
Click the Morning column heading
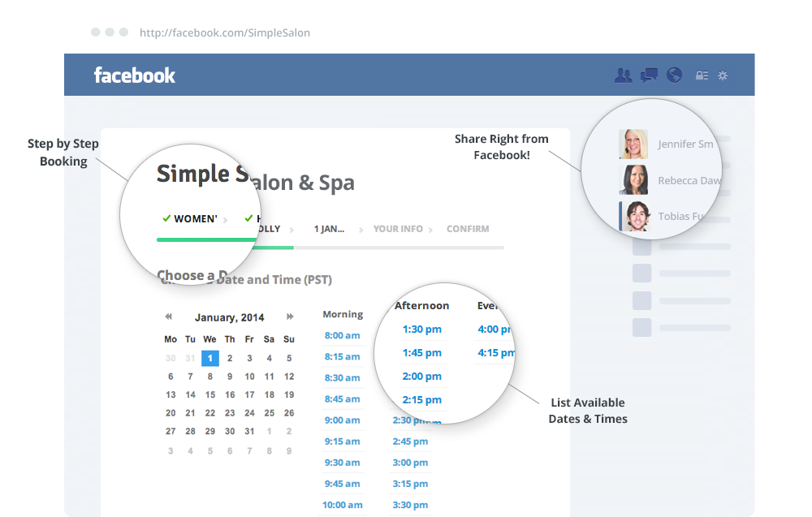pyautogui.click(x=343, y=314)
